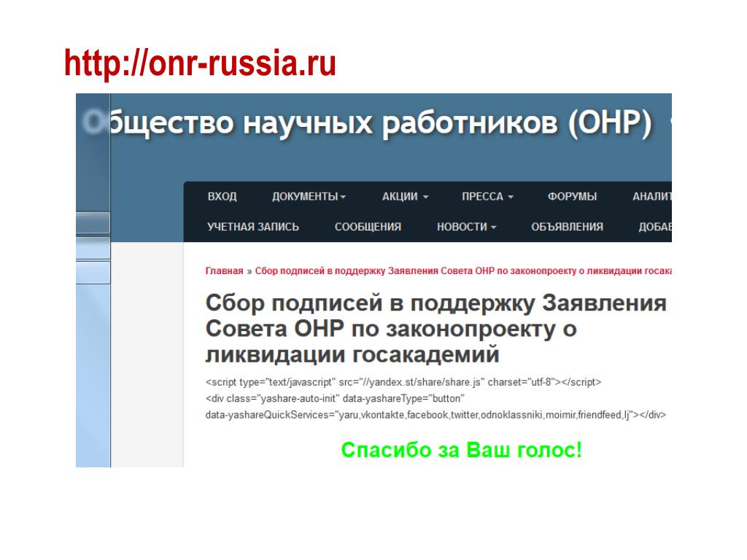Open the УЧЕТНАЯ ЗАПИСЬ menu item
Viewport: 747px width, 560px height.
pyautogui.click(x=253, y=227)
